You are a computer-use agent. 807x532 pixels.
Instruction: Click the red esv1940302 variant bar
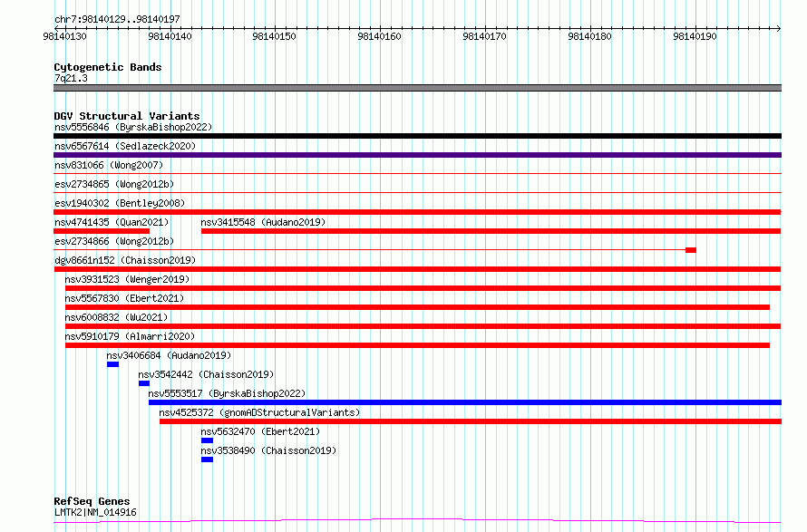click(x=417, y=212)
